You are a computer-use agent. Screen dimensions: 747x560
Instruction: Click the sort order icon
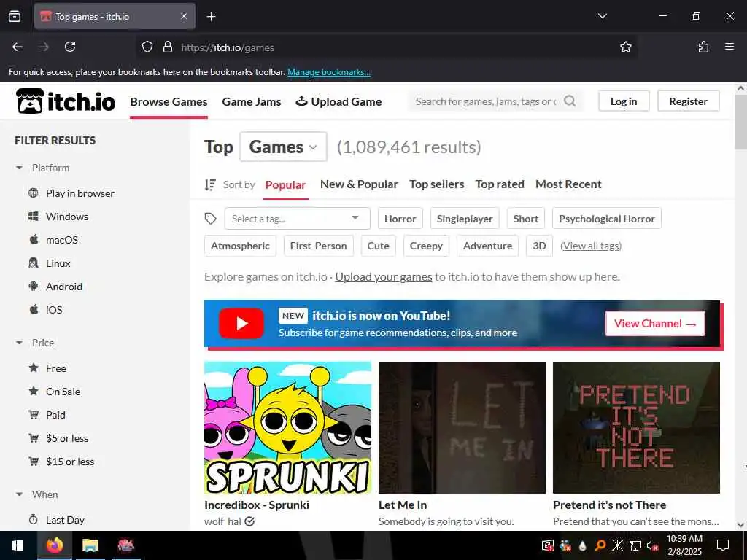210,184
